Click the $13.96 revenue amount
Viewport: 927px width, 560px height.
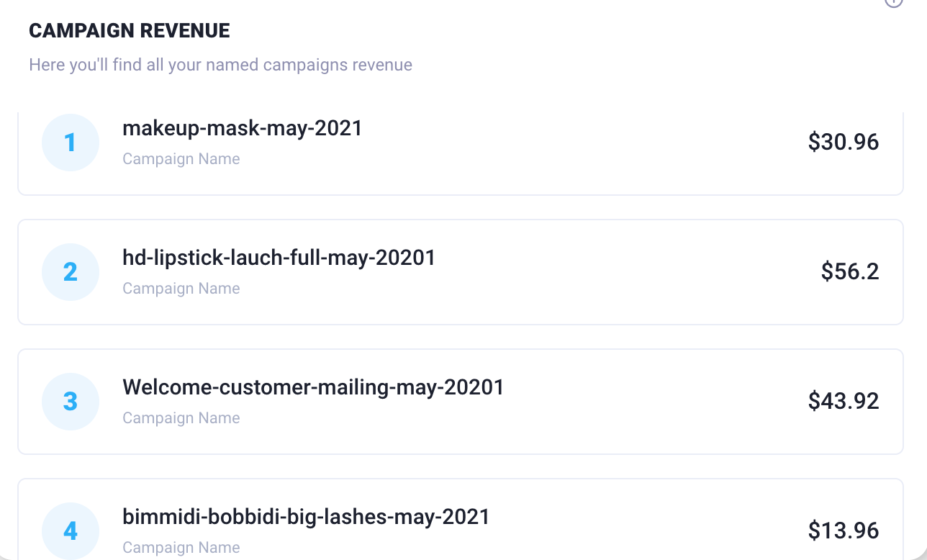point(844,530)
